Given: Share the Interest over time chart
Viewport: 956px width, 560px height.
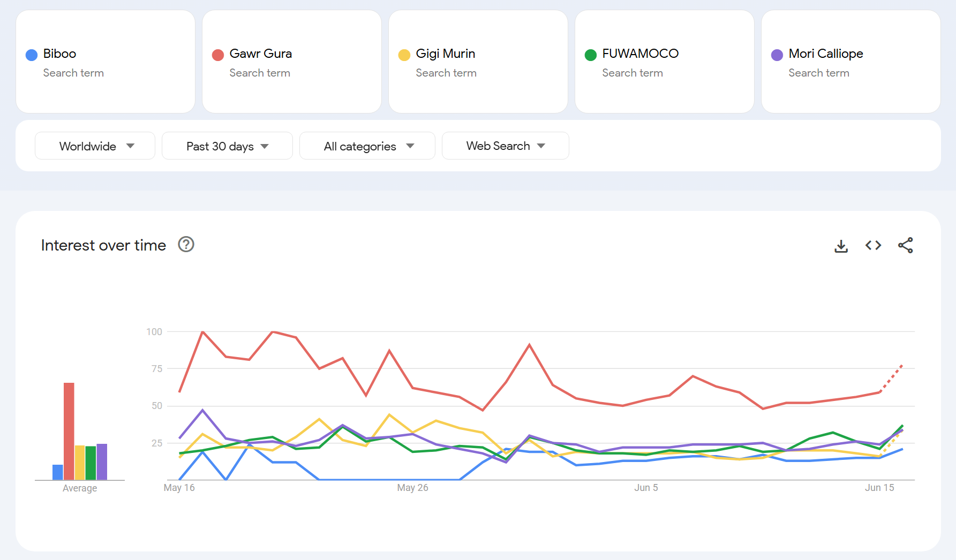Looking at the screenshot, I should point(905,245).
